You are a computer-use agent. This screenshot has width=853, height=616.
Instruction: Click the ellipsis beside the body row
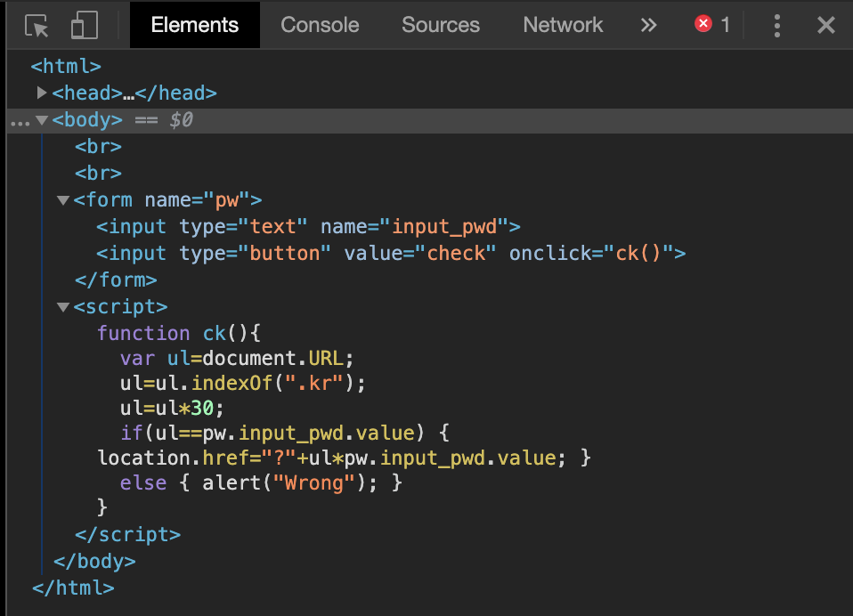[x=20, y=124]
